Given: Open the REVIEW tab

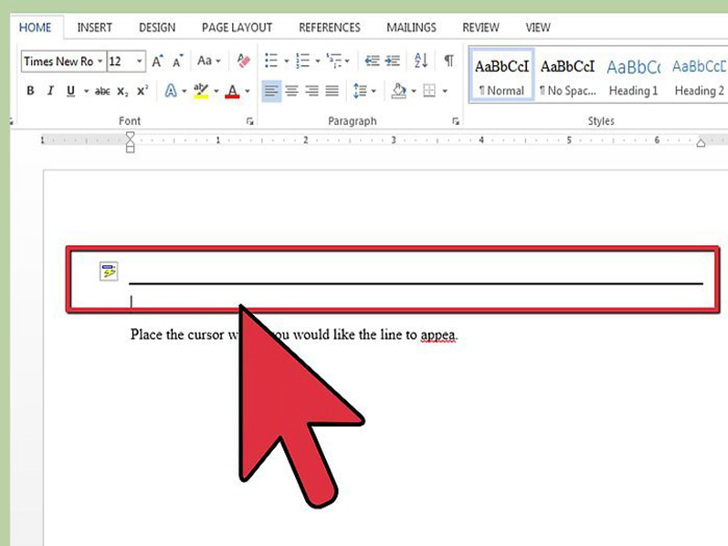Looking at the screenshot, I should point(481,28).
